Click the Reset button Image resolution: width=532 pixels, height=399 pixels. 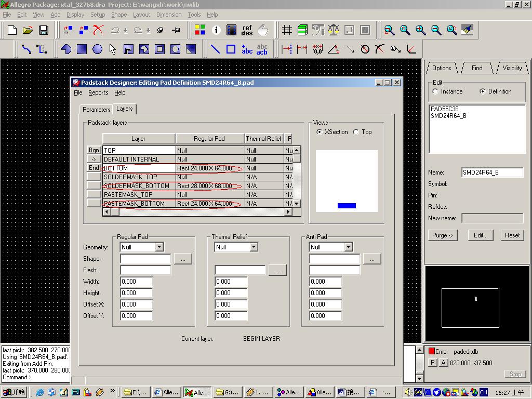pyautogui.click(x=512, y=235)
